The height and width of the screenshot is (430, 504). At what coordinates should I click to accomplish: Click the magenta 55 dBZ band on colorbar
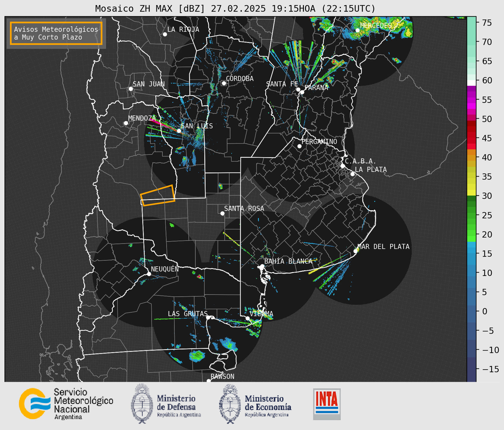pos(471,100)
